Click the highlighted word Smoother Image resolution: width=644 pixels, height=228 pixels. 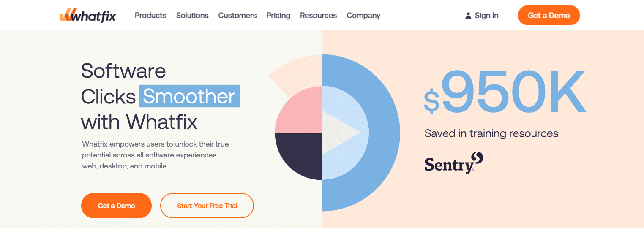(189, 96)
